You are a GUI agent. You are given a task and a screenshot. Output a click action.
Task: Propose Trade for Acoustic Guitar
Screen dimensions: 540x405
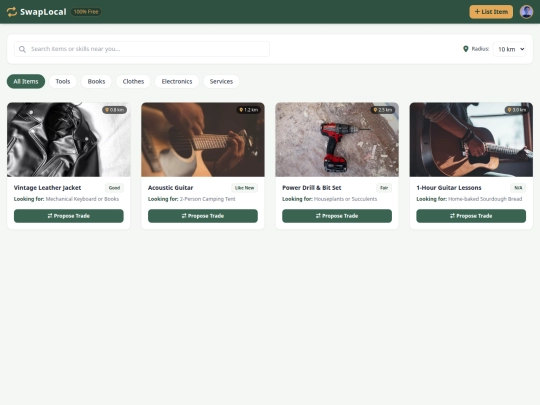pos(203,216)
